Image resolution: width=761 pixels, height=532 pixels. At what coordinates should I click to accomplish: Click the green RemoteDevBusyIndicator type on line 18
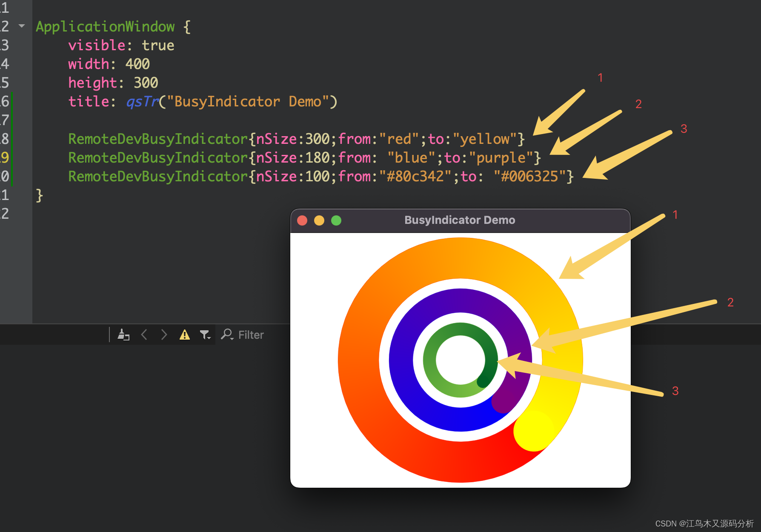click(157, 139)
